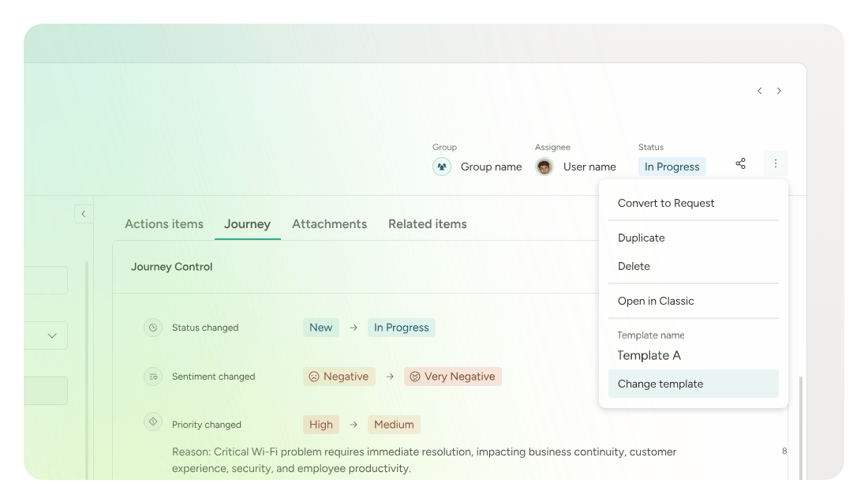Select Convert to Request menu option
Screen dimensions: 868x502
click(666, 203)
